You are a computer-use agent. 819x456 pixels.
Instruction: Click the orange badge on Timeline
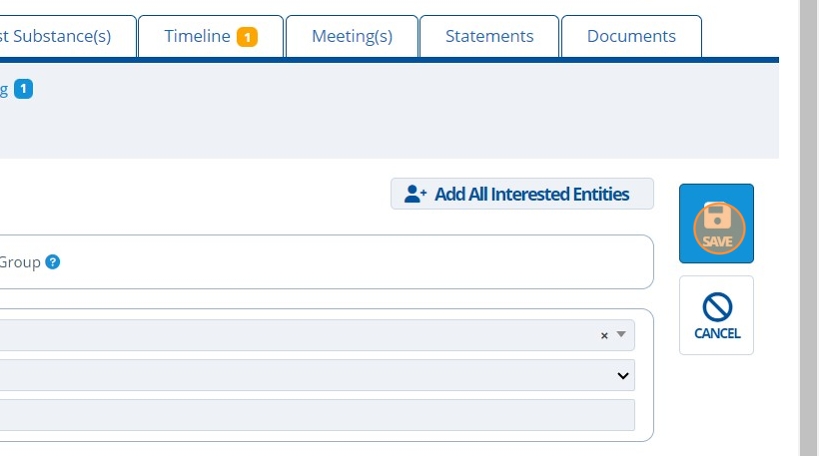(247, 37)
